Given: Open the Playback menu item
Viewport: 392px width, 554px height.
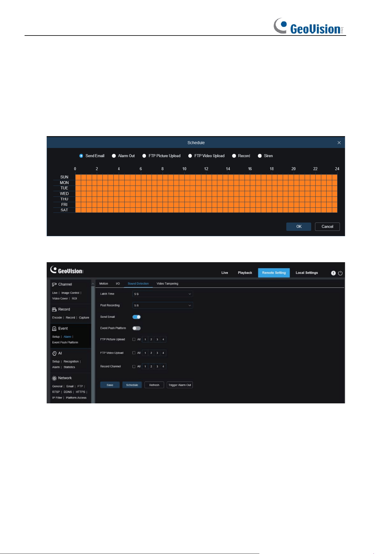Looking at the screenshot, I should 245,273.
